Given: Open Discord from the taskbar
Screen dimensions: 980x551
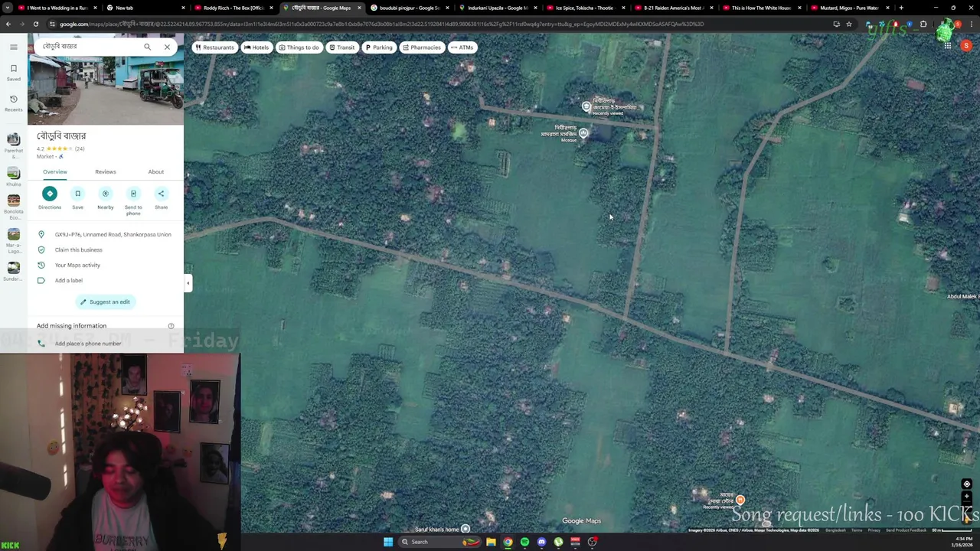Looking at the screenshot, I should pos(541,542).
